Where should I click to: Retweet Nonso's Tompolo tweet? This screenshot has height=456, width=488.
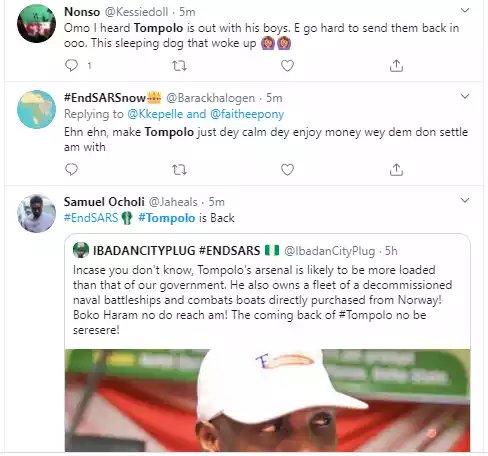click(x=179, y=66)
